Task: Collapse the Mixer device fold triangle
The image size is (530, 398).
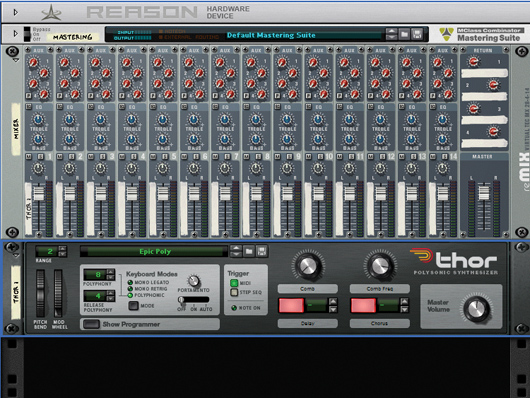Action: (x=16, y=60)
